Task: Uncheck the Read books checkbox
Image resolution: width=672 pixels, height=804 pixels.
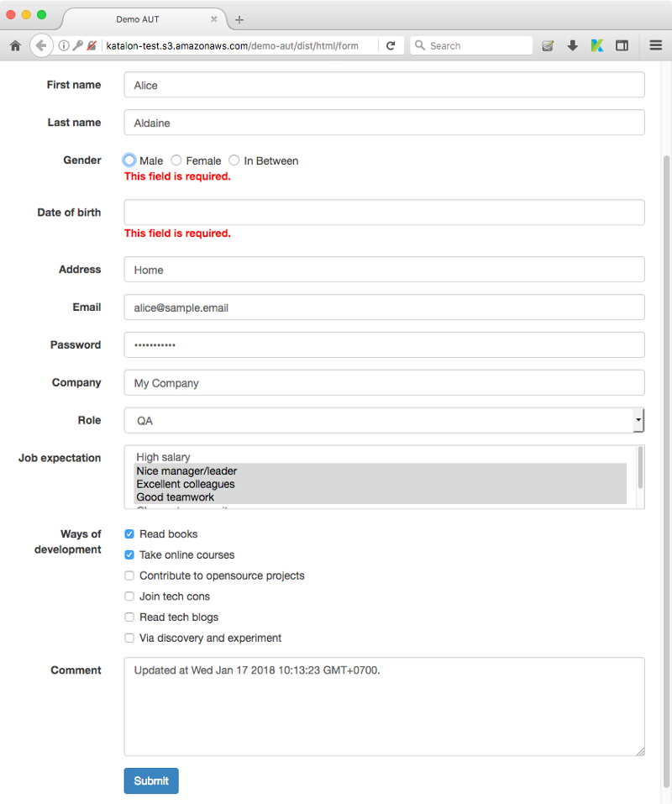Action: (129, 534)
